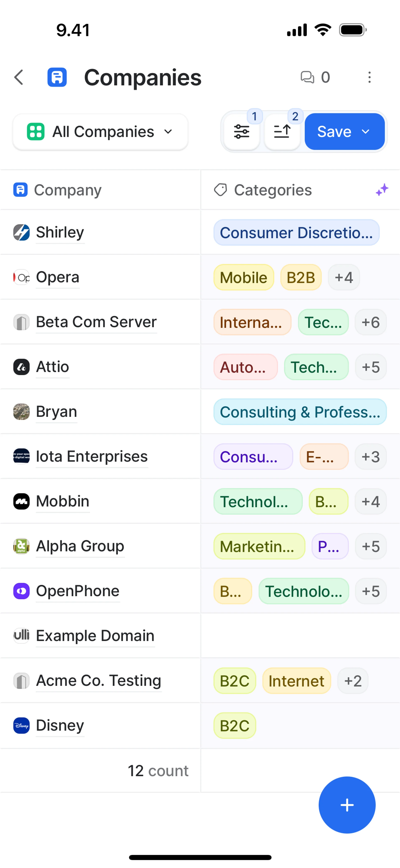Image resolution: width=400 pixels, height=868 pixels.
Task: Tap the Attio company logo icon
Action: coord(21,367)
